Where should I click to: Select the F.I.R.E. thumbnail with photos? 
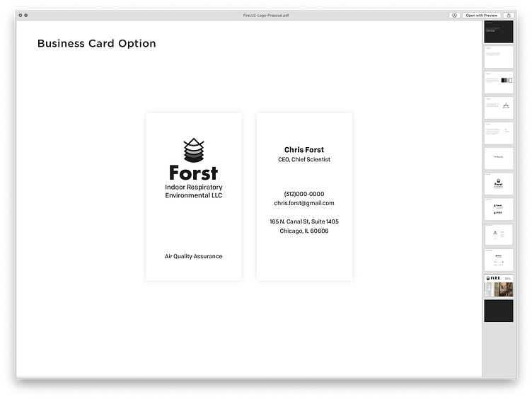point(499,286)
